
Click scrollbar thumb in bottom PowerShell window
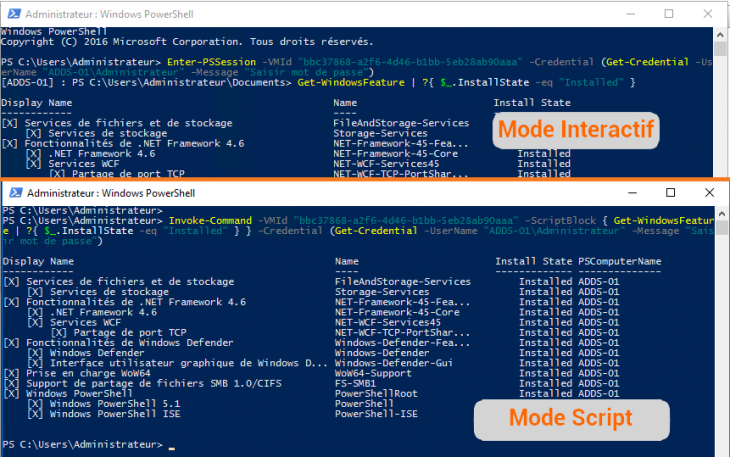coord(722,228)
